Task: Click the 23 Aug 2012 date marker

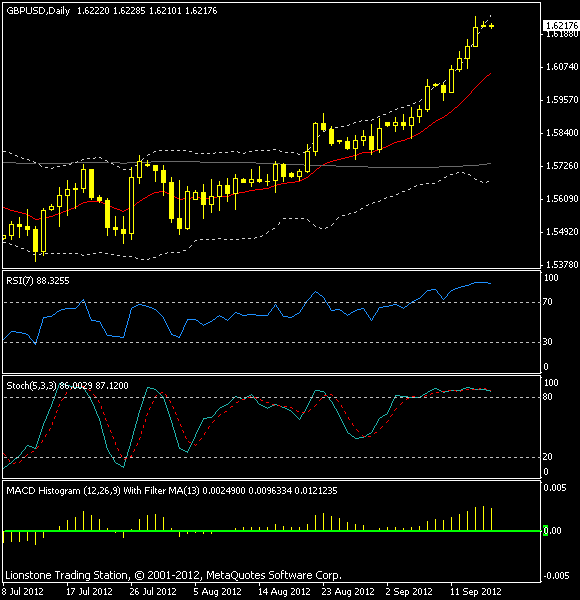Action: pyautogui.click(x=348, y=592)
